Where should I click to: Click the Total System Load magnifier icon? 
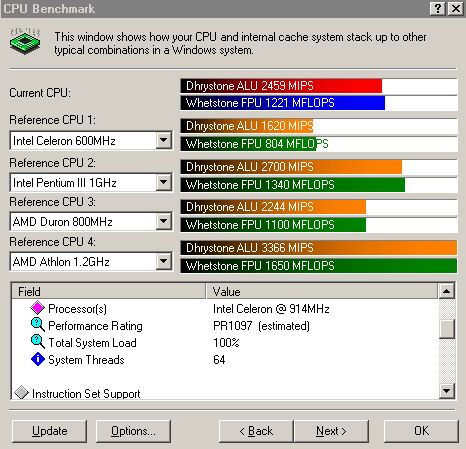38,342
